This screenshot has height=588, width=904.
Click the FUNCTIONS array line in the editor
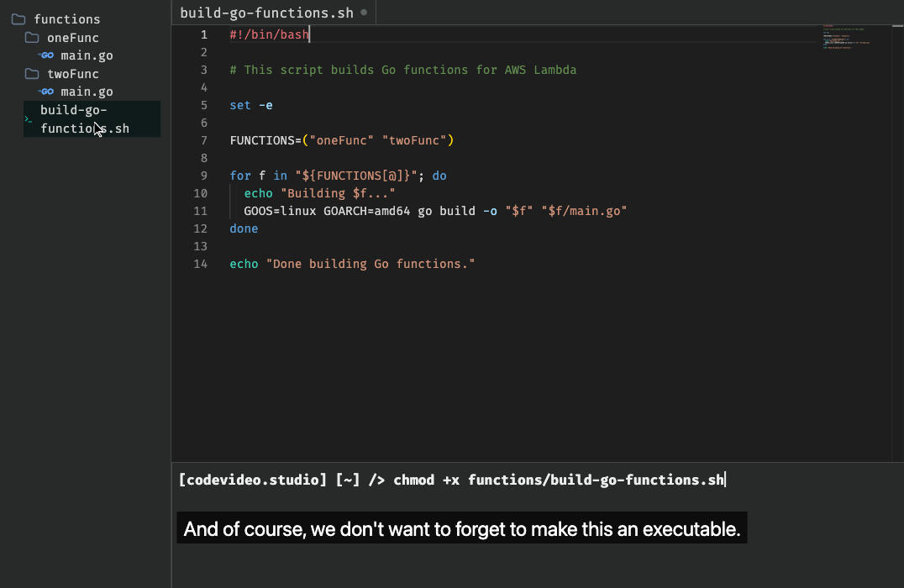click(341, 140)
